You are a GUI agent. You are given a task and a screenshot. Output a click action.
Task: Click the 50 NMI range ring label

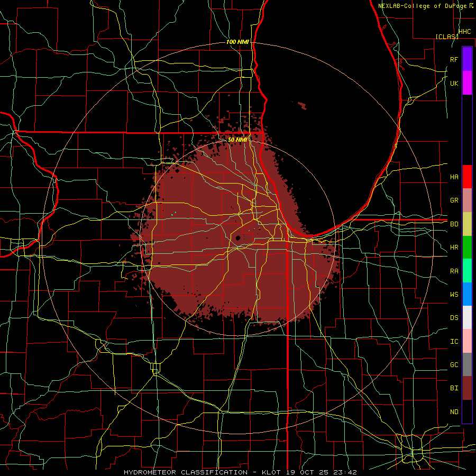237,140
